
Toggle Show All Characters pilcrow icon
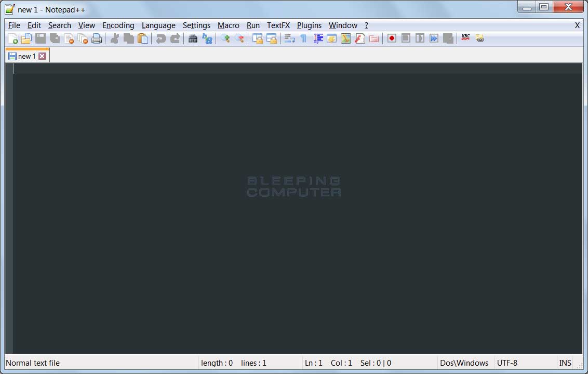coord(303,38)
